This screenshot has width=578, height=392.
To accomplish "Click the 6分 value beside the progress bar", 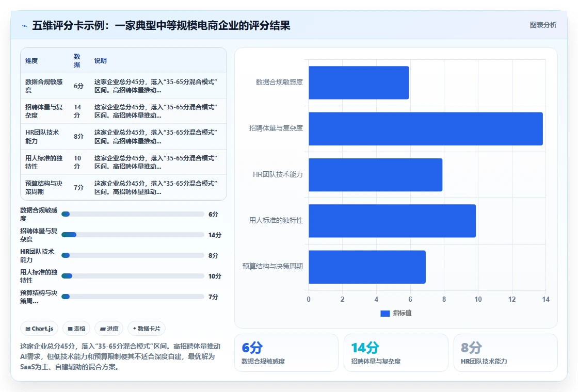I will pyautogui.click(x=214, y=215).
